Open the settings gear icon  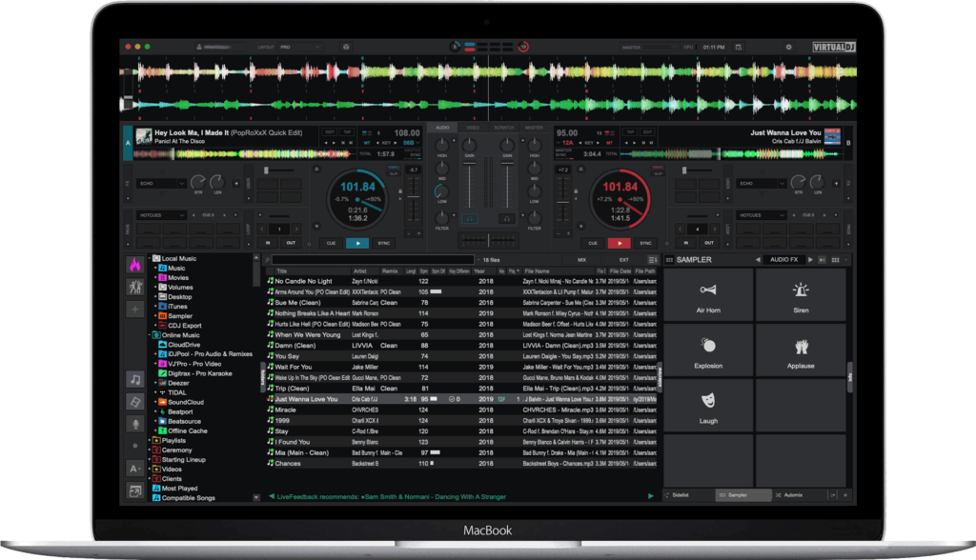point(788,47)
